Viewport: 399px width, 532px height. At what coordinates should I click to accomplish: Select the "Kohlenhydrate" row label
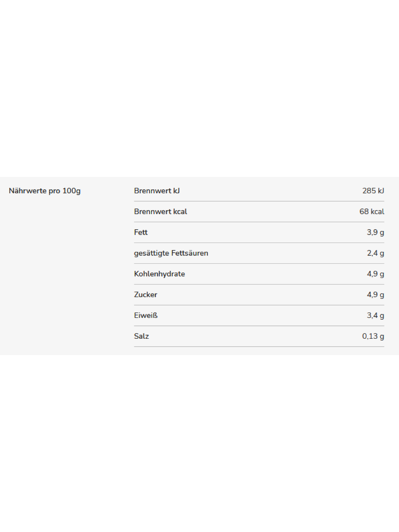point(160,274)
